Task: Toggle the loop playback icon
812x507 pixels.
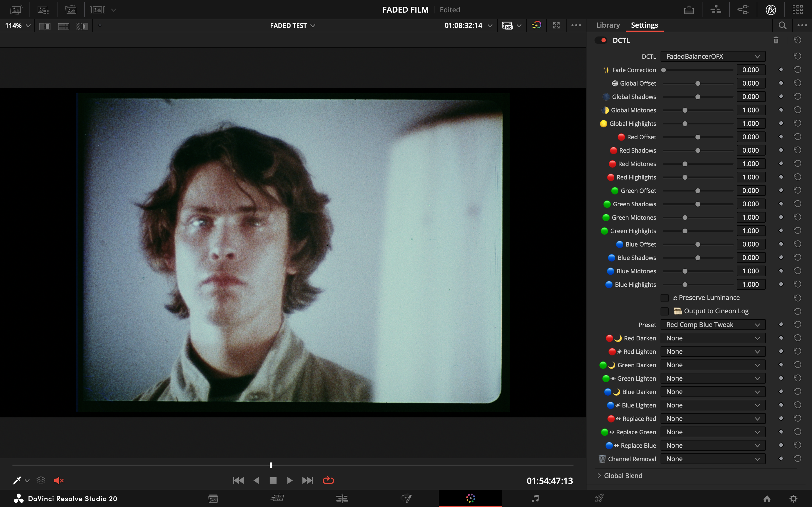Action: [x=328, y=480]
